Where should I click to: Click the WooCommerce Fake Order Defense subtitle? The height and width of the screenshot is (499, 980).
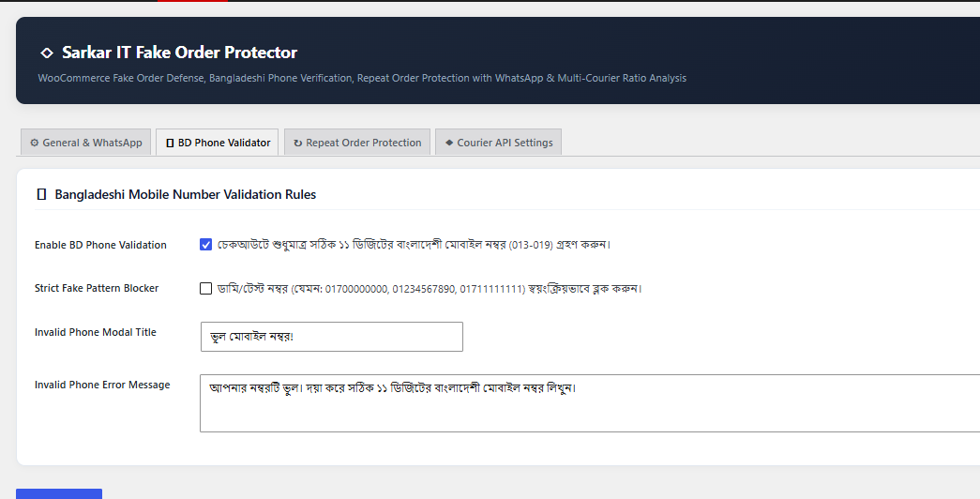coord(363,78)
